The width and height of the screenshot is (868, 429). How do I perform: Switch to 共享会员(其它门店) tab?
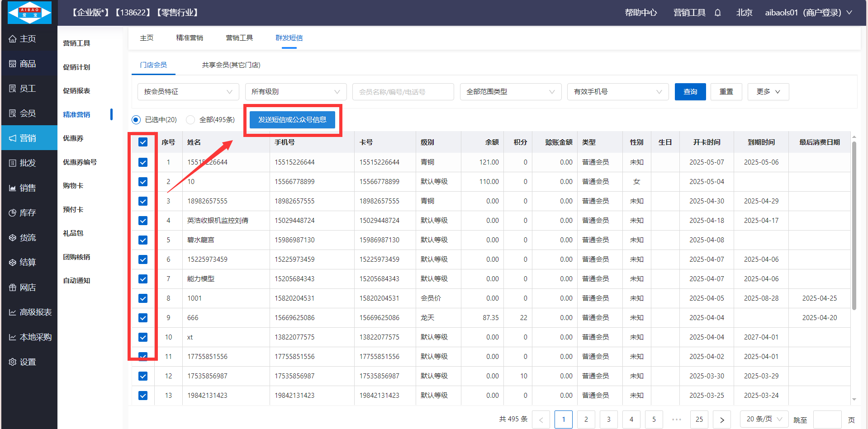231,65
